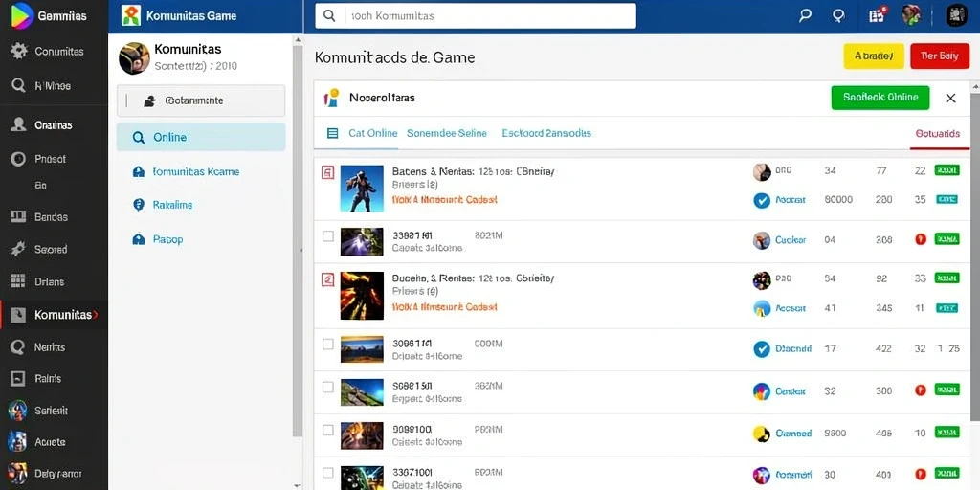Click the yellow Clamned user avatar
This screenshot has height=490, width=980.
click(x=761, y=434)
